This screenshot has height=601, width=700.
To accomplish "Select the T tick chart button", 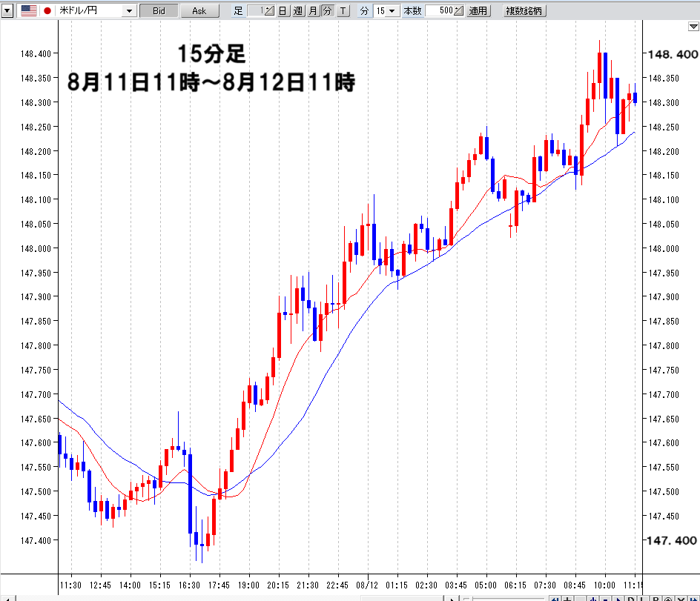I will (x=343, y=10).
